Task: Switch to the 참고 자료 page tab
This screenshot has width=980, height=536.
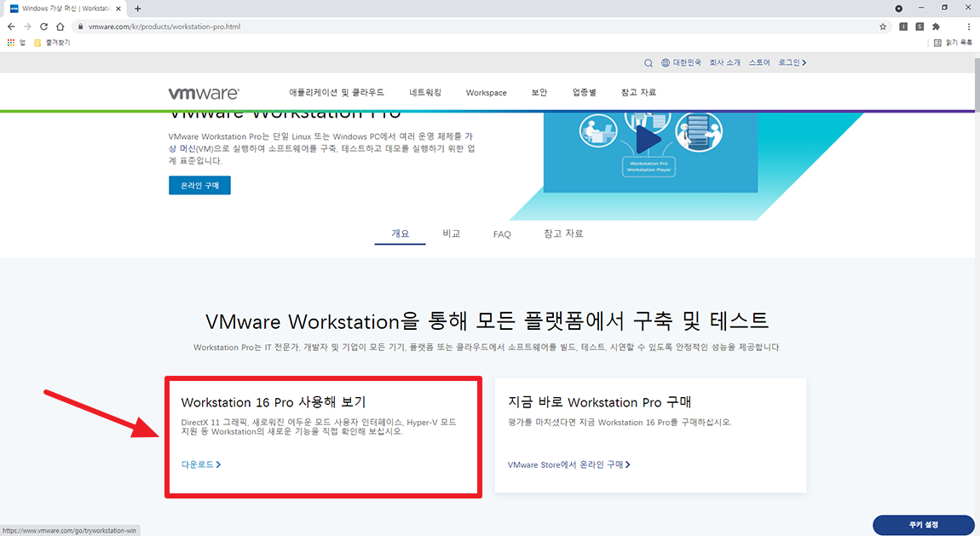Action: tap(563, 233)
